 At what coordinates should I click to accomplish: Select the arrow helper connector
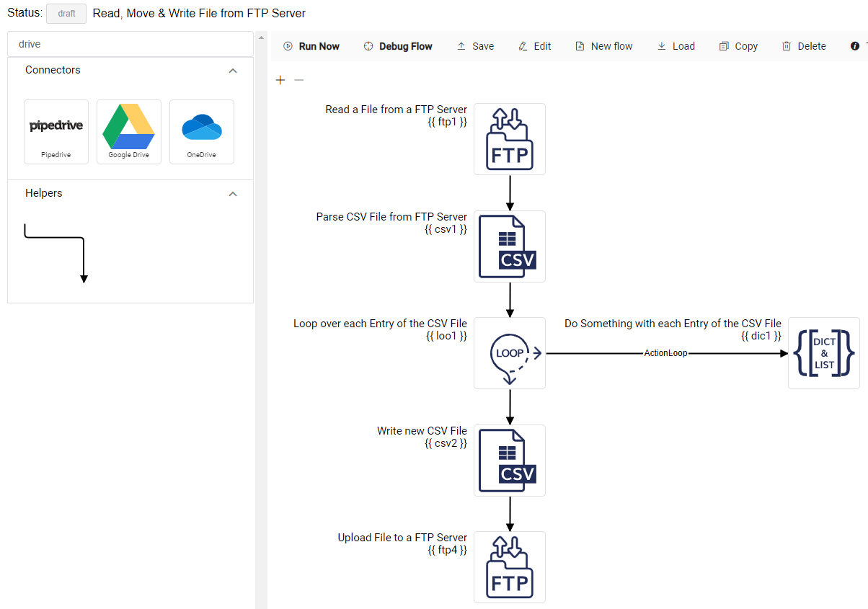pos(56,253)
